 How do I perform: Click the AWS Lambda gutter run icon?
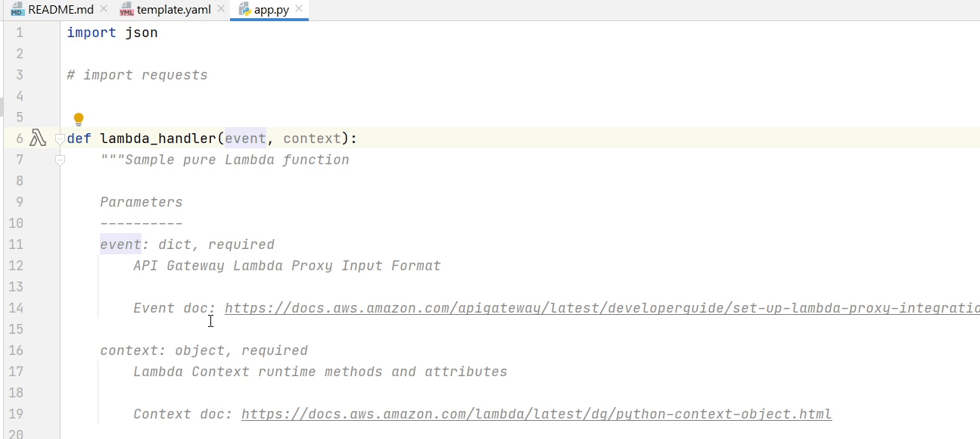(x=38, y=139)
